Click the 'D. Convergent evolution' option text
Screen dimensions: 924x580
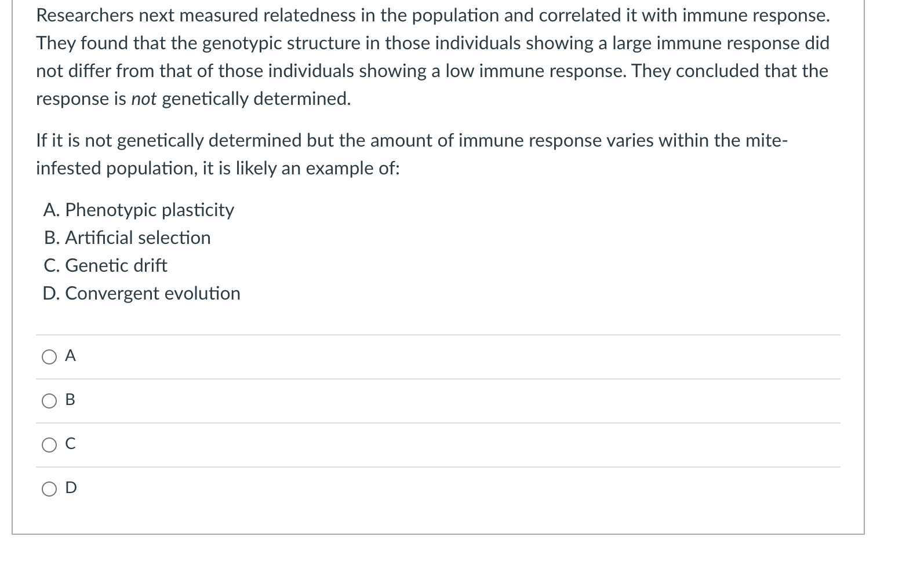pyautogui.click(x=141, y=293)
